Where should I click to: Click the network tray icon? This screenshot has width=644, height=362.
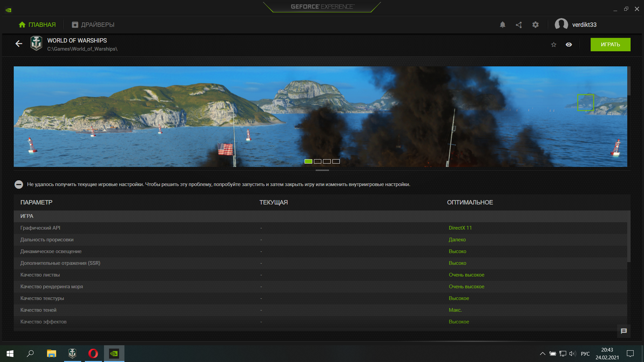563,354
